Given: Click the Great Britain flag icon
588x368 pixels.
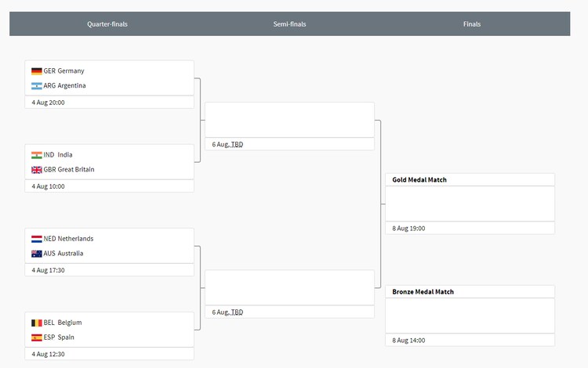Looking at the screenshot, I should (36, 170).
